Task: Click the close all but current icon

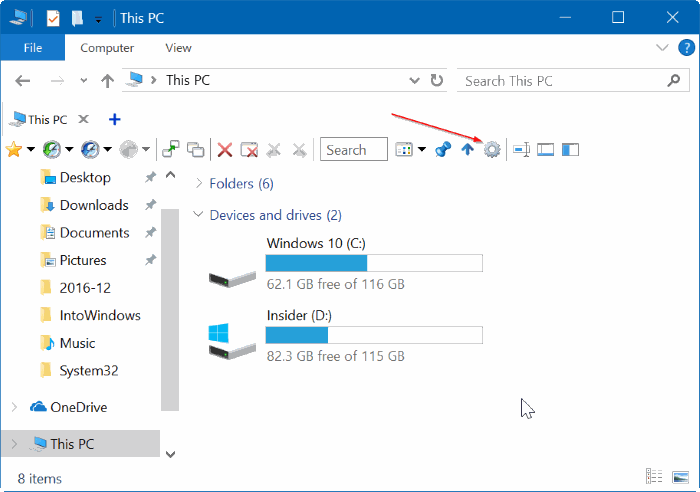Action: [x=249, y=150]
